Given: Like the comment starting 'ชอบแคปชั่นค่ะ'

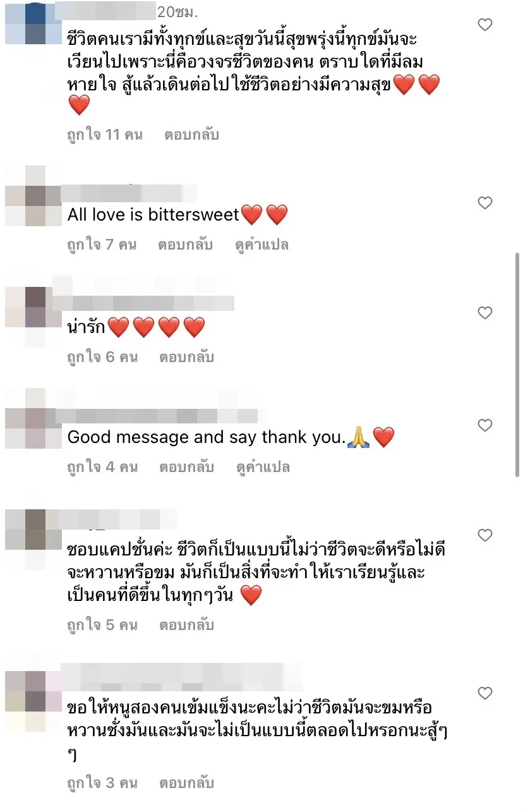Looking at the screenshot, I should click(x=484, y=535).
